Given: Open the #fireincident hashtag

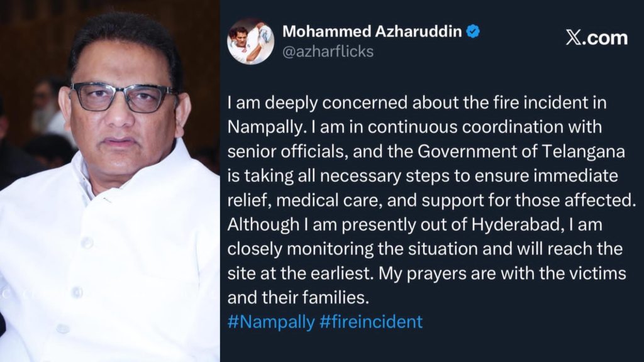Looking at the screenshot, I should 371,322.
